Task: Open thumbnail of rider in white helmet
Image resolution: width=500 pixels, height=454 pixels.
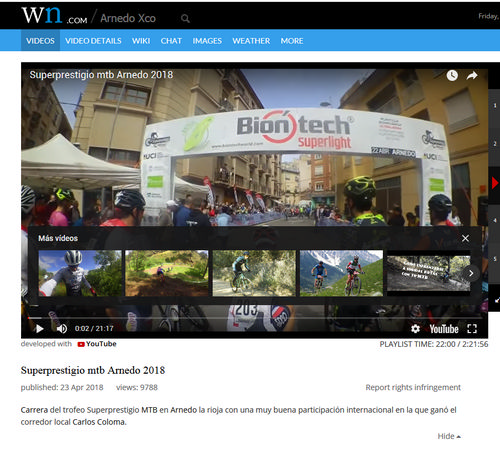Action: coord(80,273)
